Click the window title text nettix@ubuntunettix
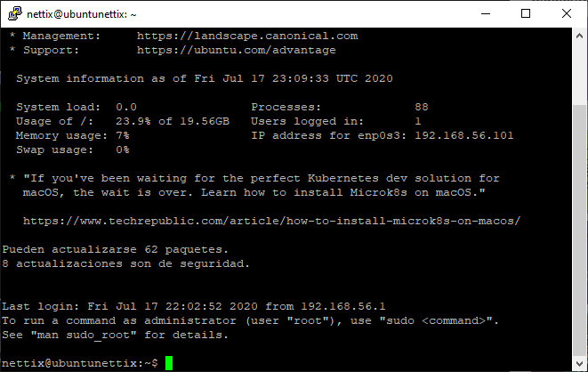This screenshot has height=372, width=588. 81,14
